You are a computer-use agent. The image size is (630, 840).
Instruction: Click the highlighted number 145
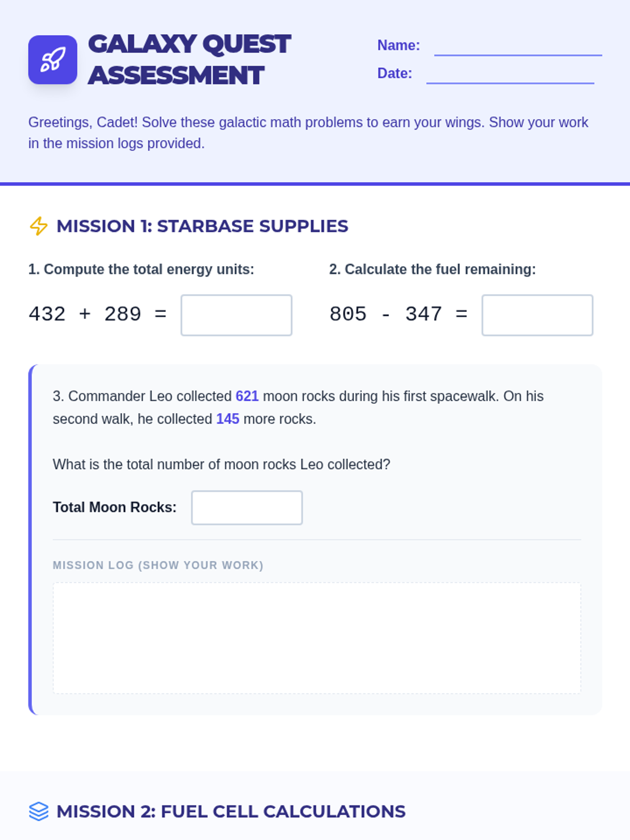228,419
